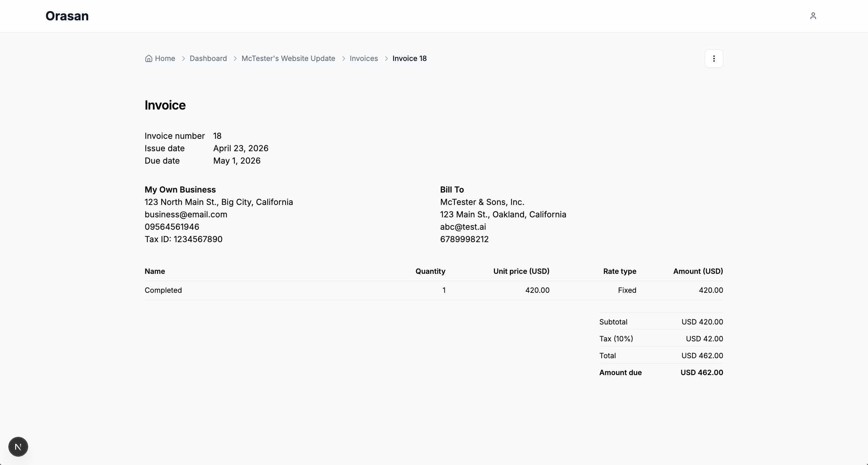The height and width of the screenshot is (465, 868).
Task: Open the three-dot invoice actions menu
Action: tap(714, 59)
